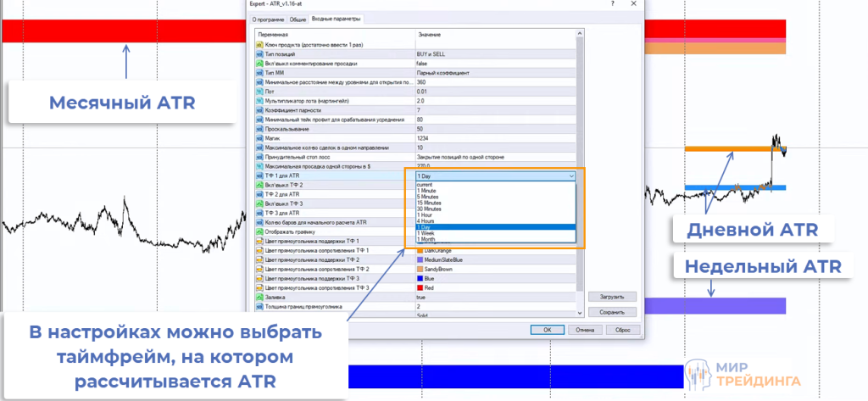Open the 'Общие' tab

coord(298,18)
